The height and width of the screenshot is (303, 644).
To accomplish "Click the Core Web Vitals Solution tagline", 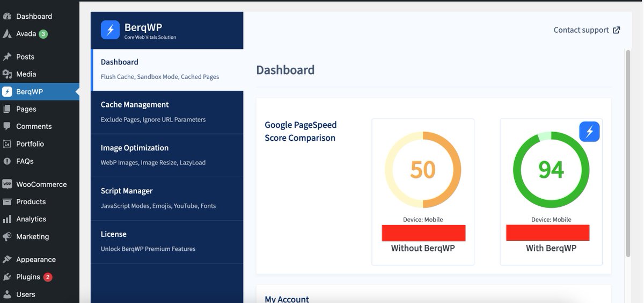I will point(150,38).
